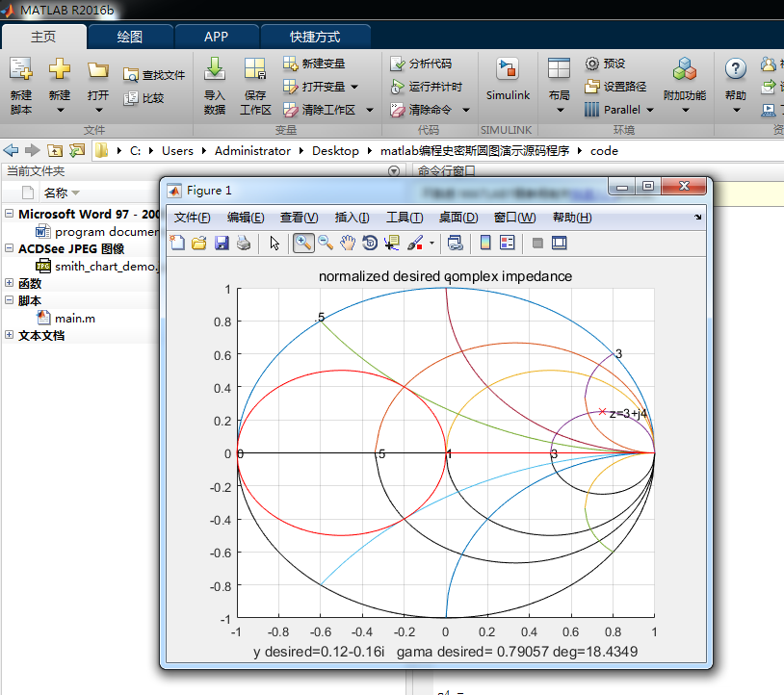Switch to the 快捷方式 ribbon tab
784x695 pixels.
pos(315,37)
